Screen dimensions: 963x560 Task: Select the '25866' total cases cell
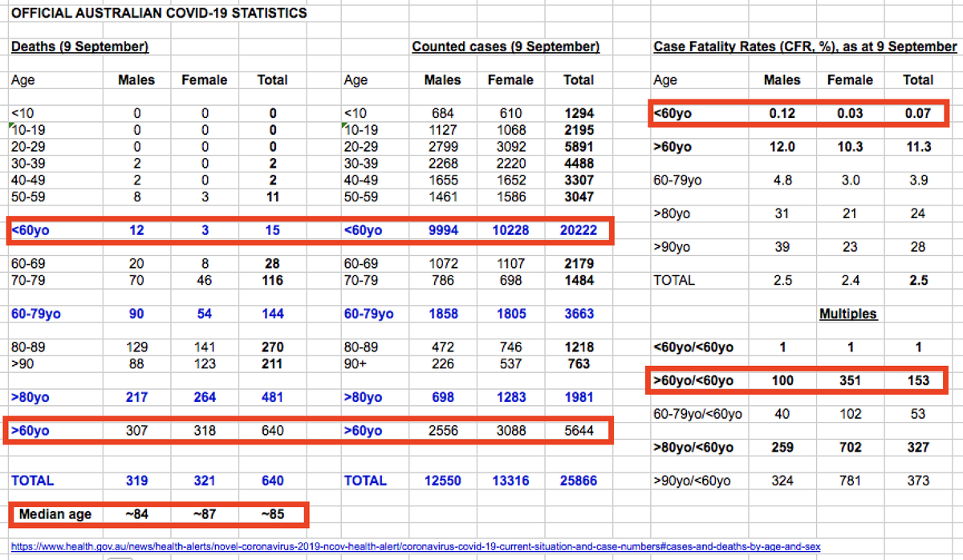(578, 481)
